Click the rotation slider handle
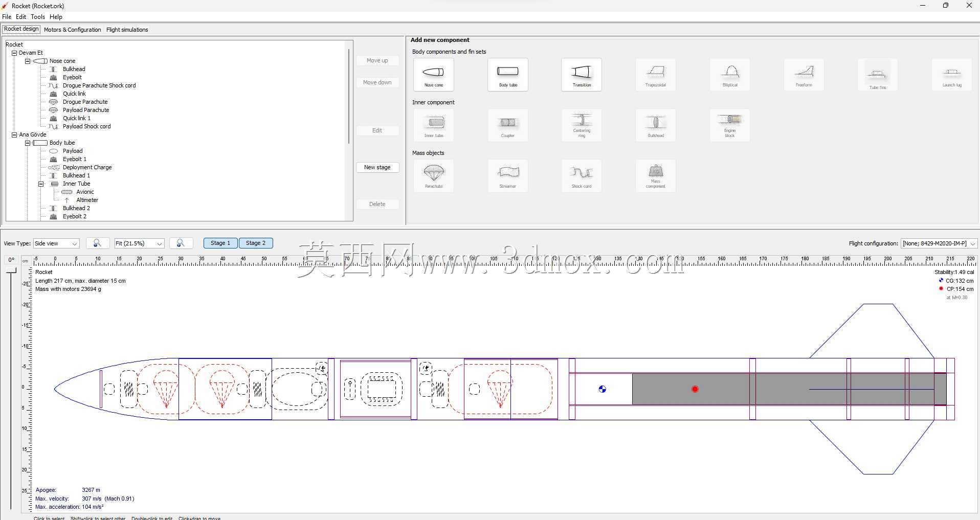The image size is (980, 520). (x=11, y=270)
